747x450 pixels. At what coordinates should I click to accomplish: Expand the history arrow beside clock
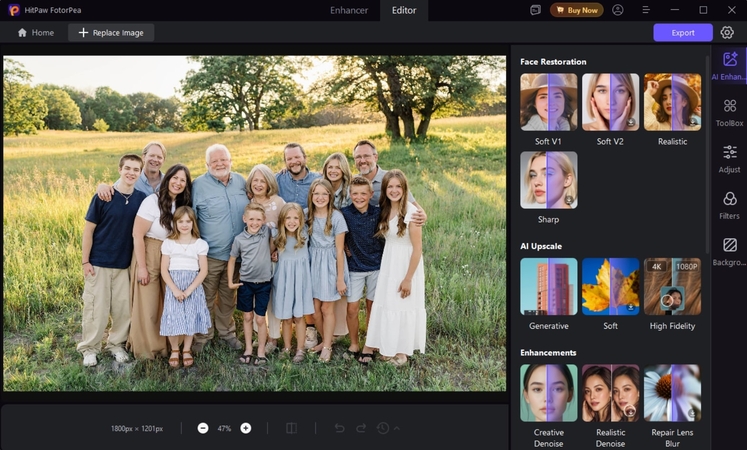click(396, 428)
